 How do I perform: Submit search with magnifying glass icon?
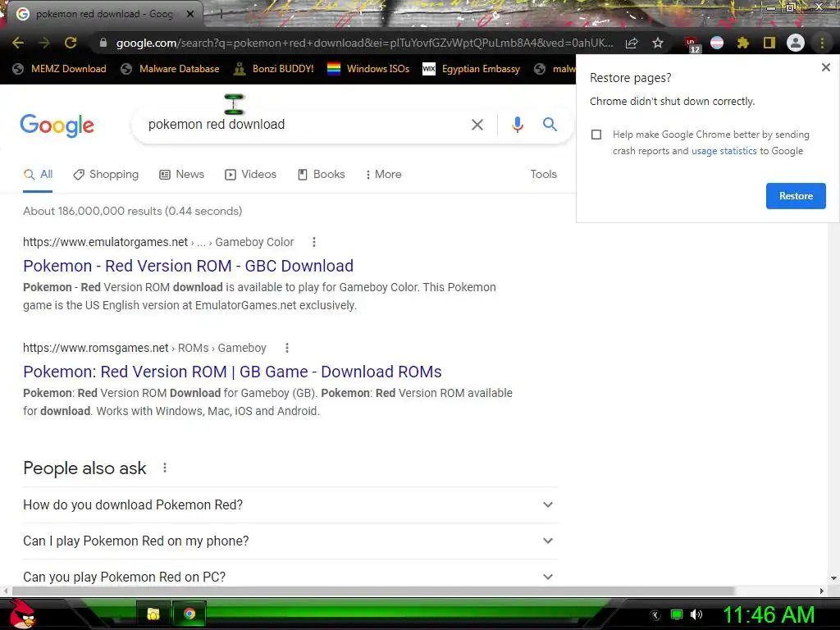[550, 125]
